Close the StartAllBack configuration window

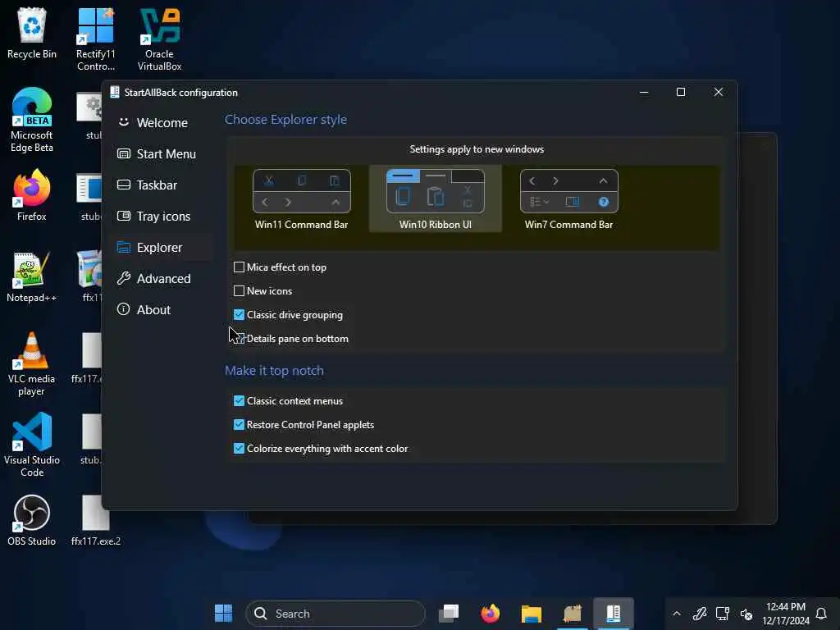pos(719,92)
